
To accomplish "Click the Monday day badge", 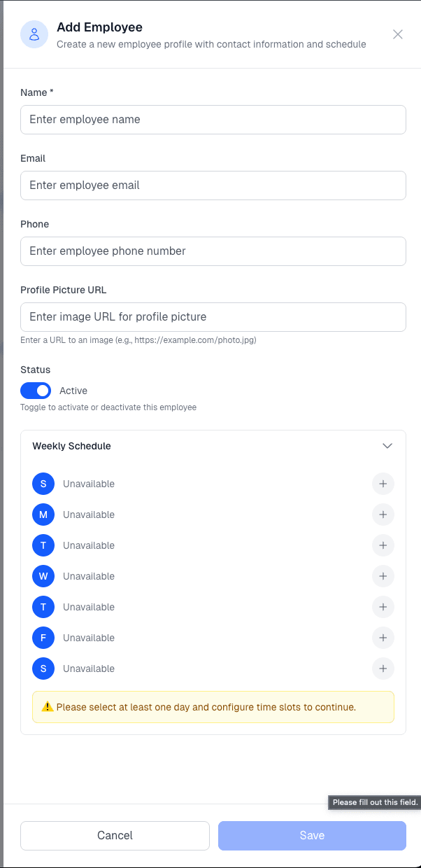I will (43, 514).
